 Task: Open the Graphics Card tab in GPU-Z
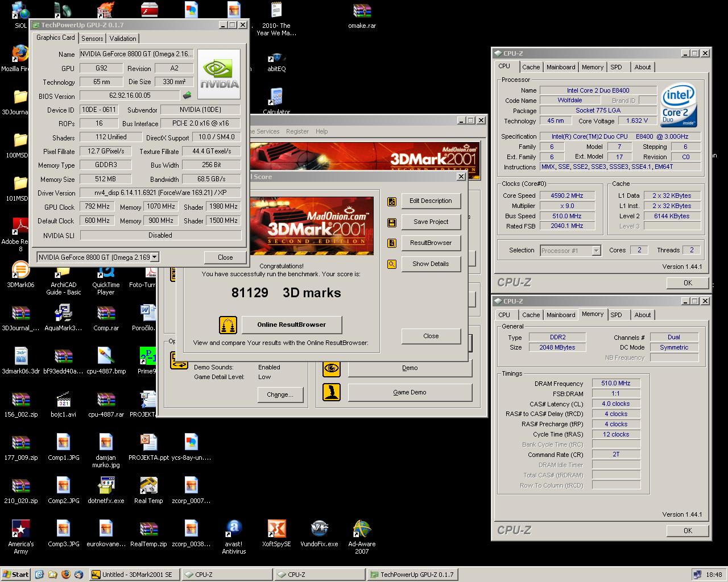point(56,38)
